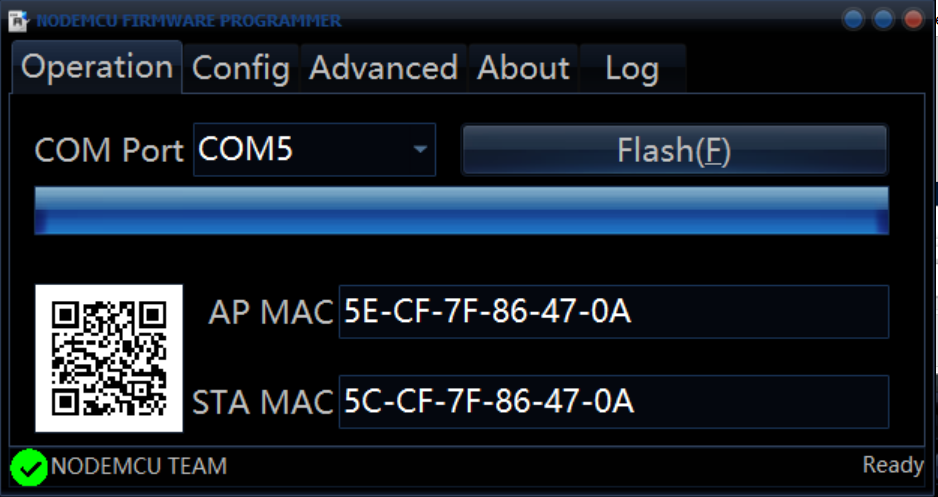Viewport: 938px width, 497px height.
Task: Select the Operation tab
Action: pos(97,67)
